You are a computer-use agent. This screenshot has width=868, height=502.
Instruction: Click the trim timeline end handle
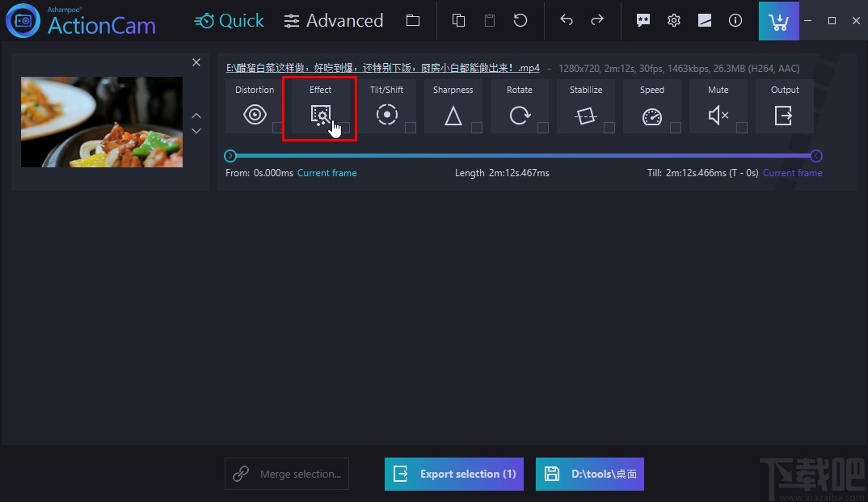point(816,156)
